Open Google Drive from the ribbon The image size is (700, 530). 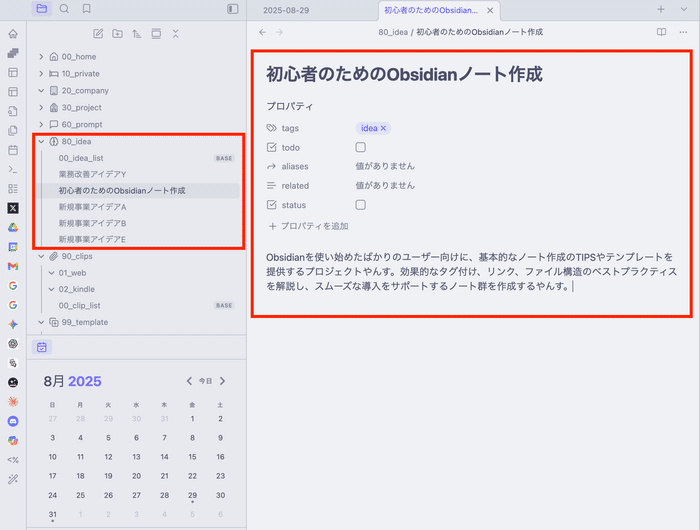point(13,228)
